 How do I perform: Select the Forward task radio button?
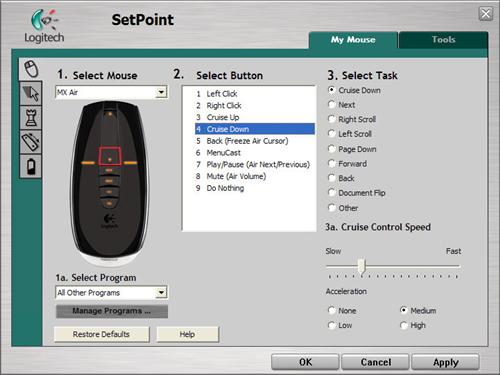pos(331,163)
